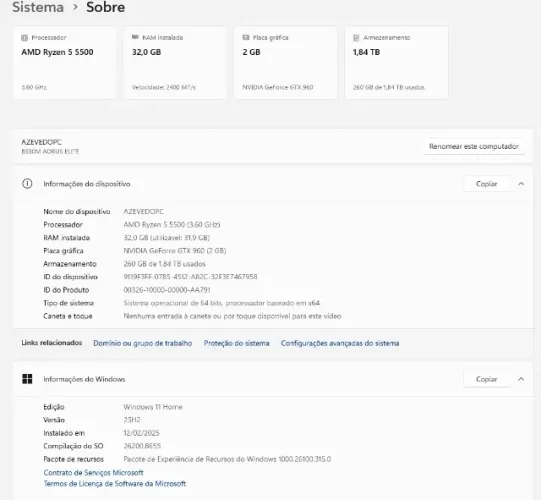Select the 1,84 TB storage card

pos(396,63)
